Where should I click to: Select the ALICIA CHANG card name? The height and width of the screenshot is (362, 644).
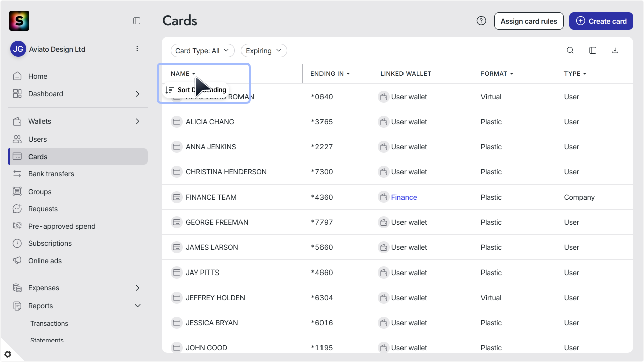pos(210,122)
